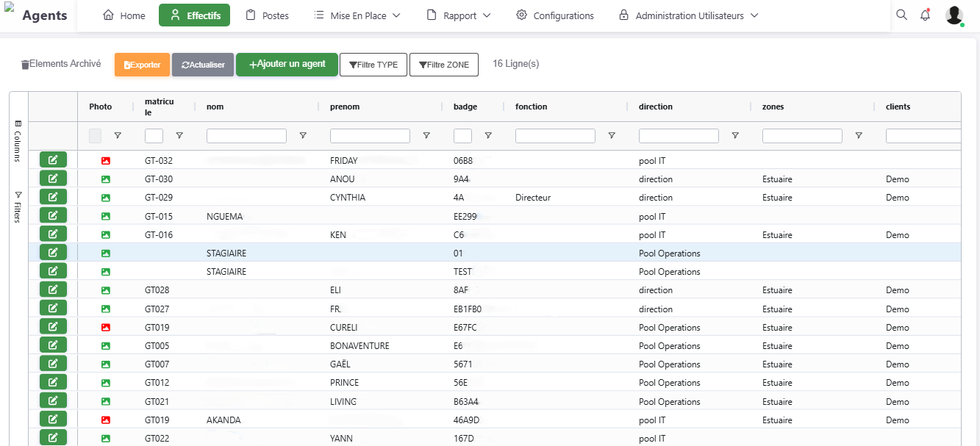Open the notifications bell

coord(925,15)
